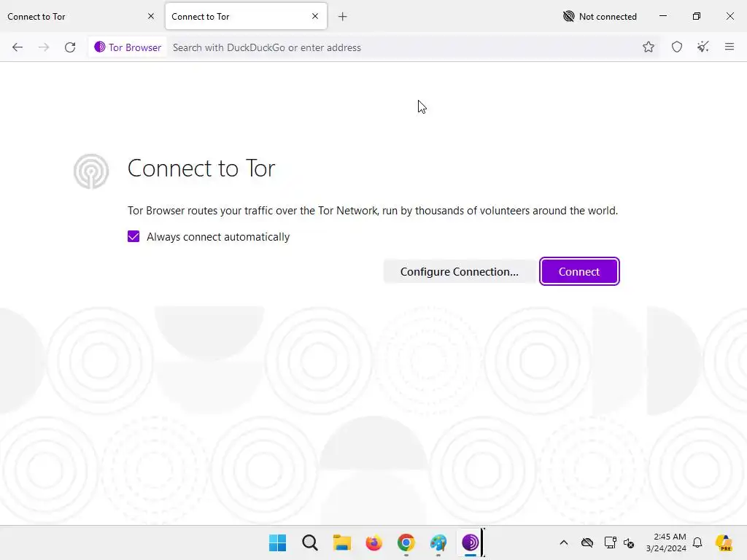Click the Tor Browser taskbar icon

[x=471, y=542]
